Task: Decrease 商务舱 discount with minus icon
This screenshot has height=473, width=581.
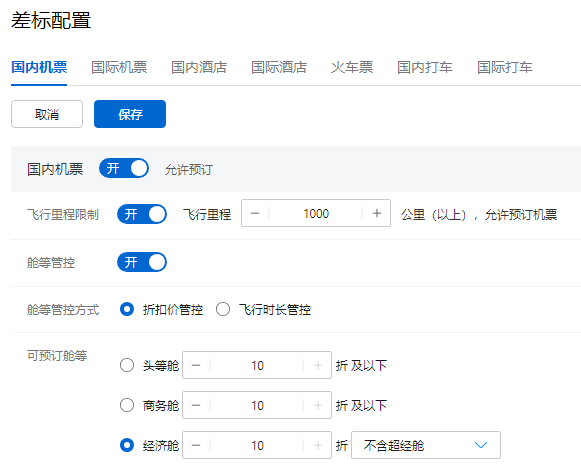Action: (196, 405)
